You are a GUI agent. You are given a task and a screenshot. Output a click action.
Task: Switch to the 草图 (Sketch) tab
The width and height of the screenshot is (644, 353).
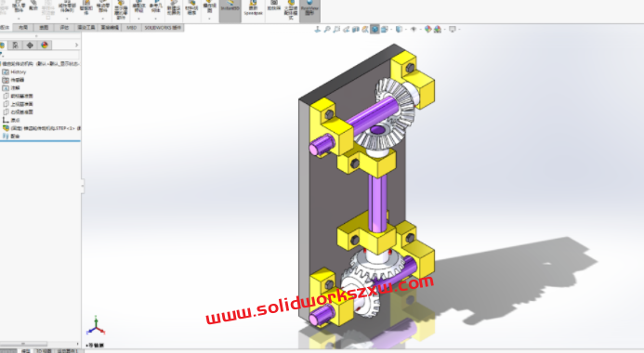[x=44, y=28]
